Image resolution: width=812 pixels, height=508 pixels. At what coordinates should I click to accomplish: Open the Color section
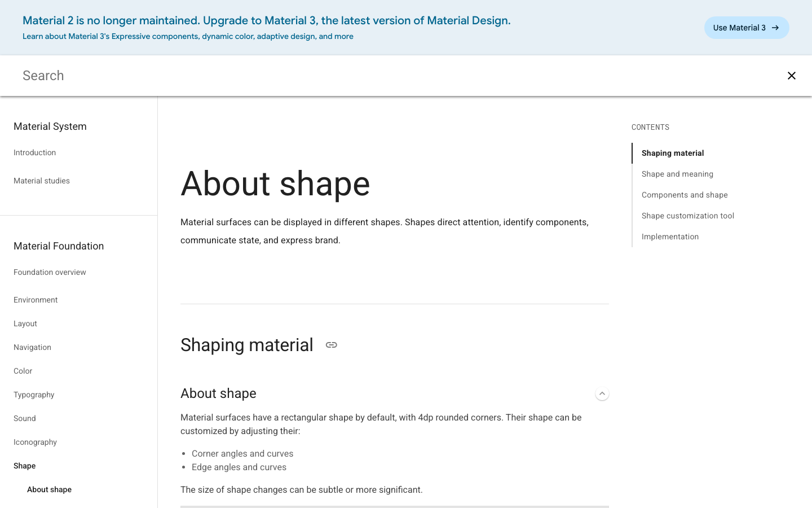23,371
